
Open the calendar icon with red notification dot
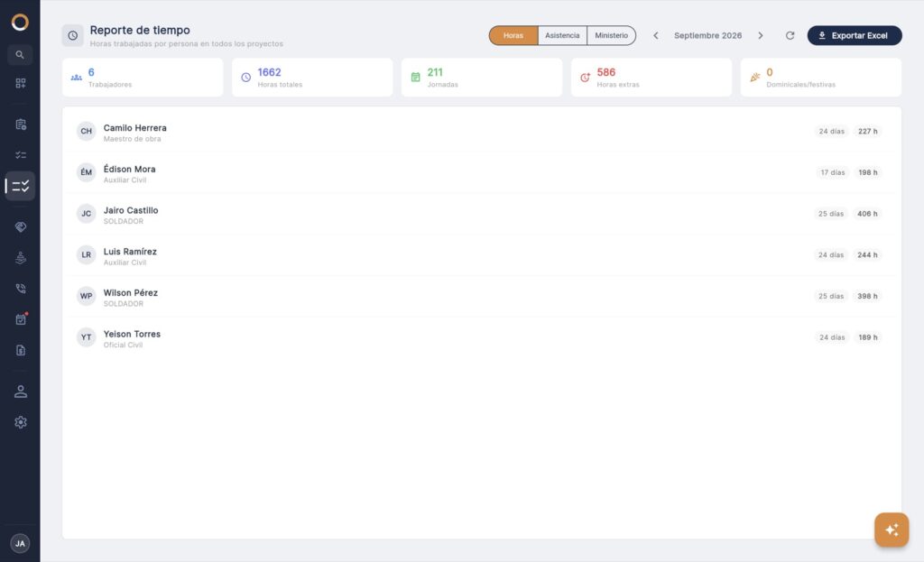coord(20,318)
